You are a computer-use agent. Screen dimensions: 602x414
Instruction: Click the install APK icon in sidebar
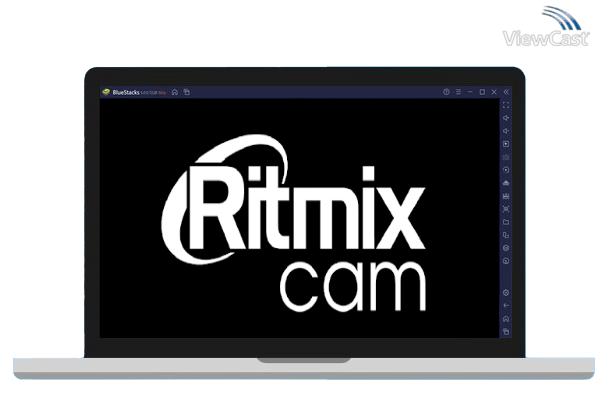click(x=506, y=183)
